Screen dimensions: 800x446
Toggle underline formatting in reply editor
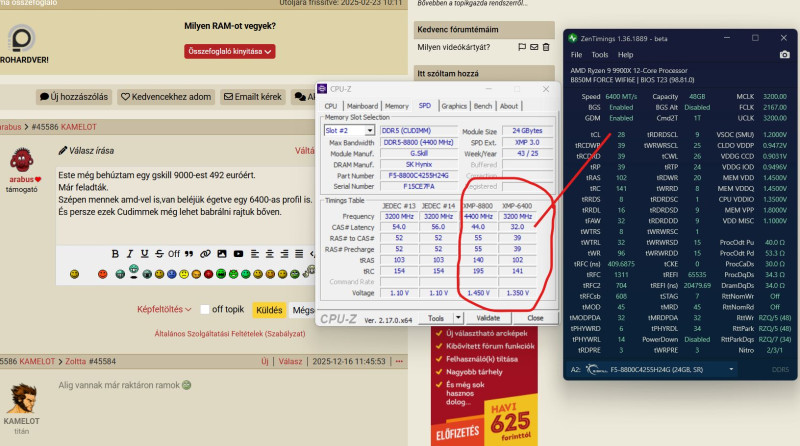(144, 254)
